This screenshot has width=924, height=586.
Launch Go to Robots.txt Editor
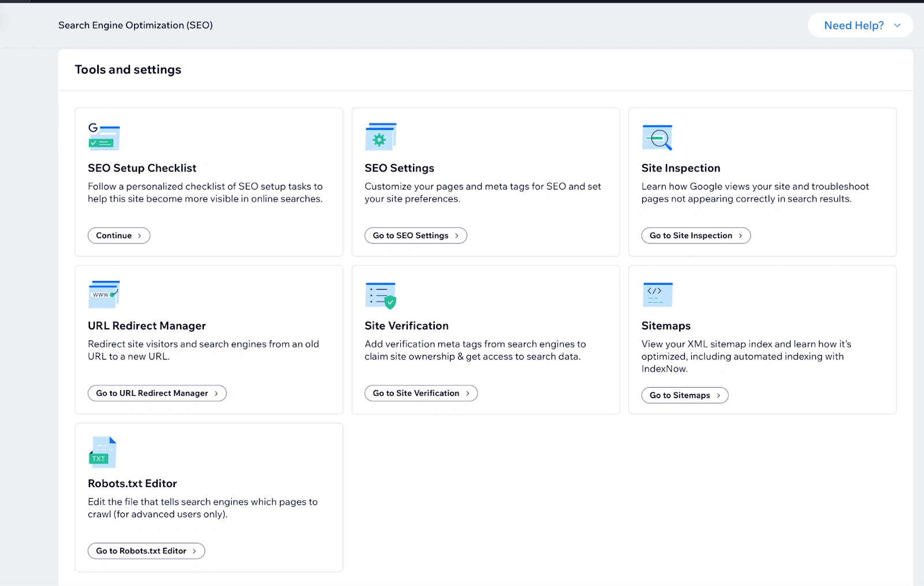[146, 551]
